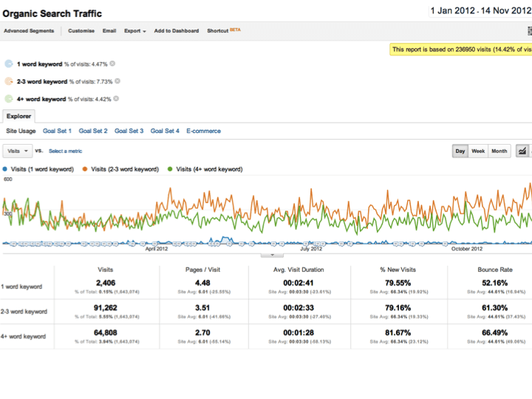Click the 4+ word keyword pie icon

9,98
